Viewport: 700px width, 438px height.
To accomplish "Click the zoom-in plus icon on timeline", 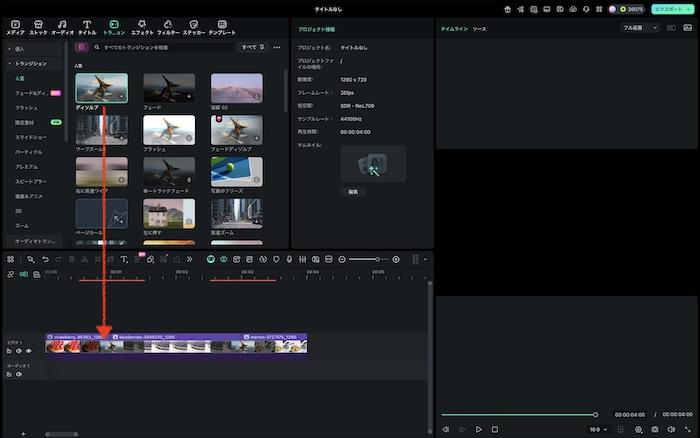I will click(x=396, y=259).
